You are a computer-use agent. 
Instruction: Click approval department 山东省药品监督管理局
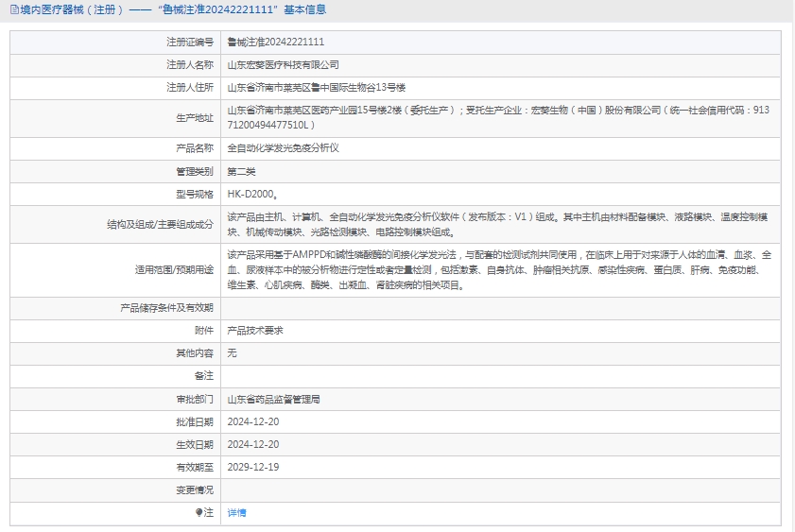click(274, 400)
